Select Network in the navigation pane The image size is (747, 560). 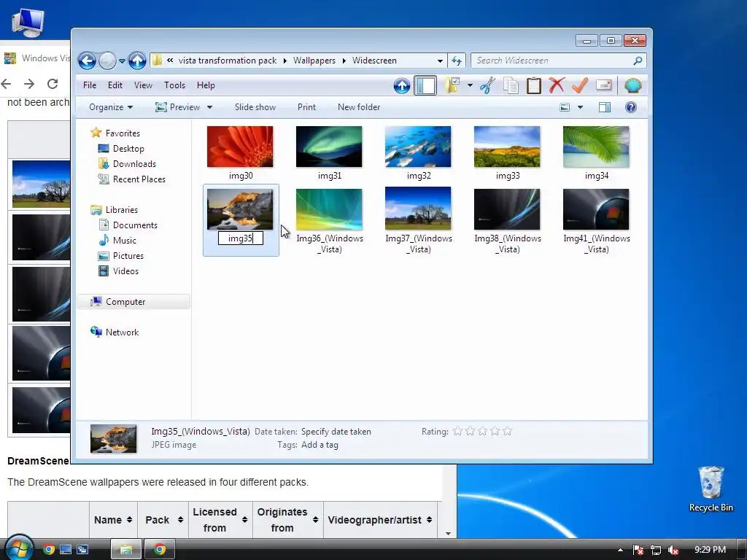coord(122,332)
